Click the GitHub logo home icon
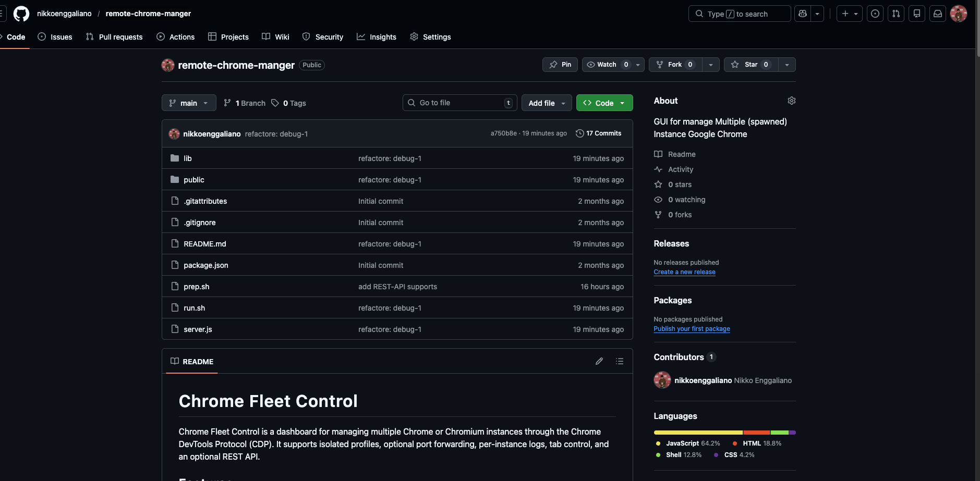The height and width of the screenshot is (481, 980). [21, 14]
